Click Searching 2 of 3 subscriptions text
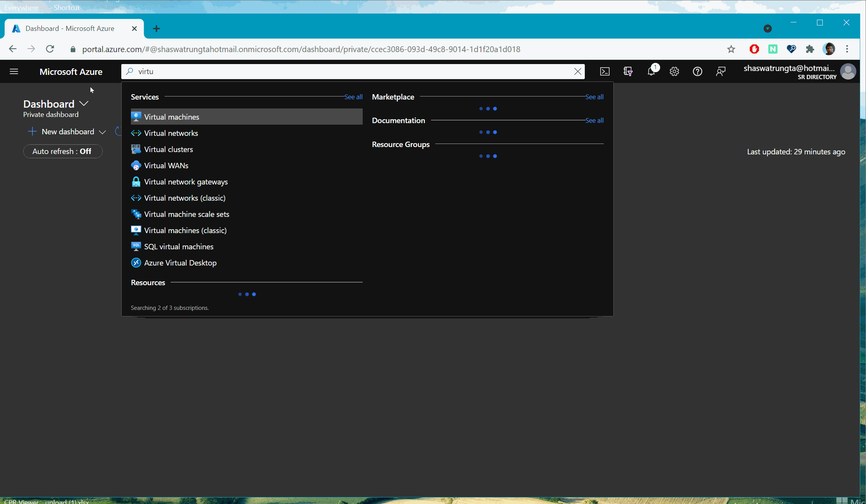This screenshot has width=866, height=504. tap(170, 308)
